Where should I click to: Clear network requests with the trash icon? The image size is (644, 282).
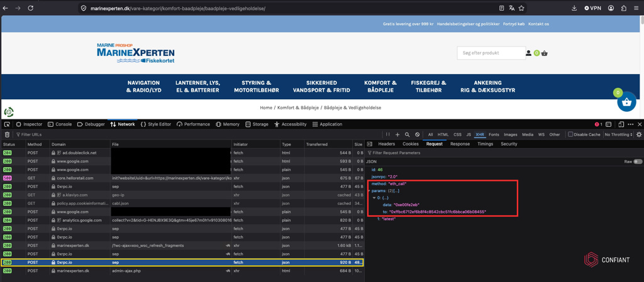pyautogui.click(x=7, y=134)
